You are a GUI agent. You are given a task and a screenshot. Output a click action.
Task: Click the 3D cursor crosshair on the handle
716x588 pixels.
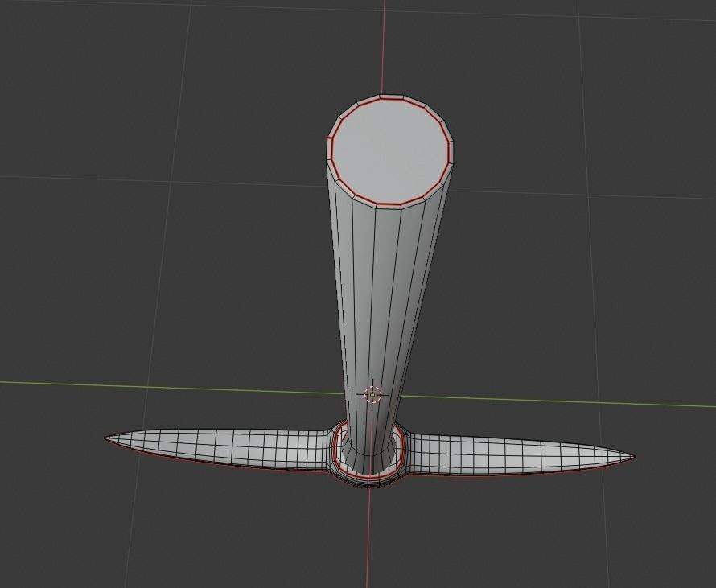click(x=372, y=394)
